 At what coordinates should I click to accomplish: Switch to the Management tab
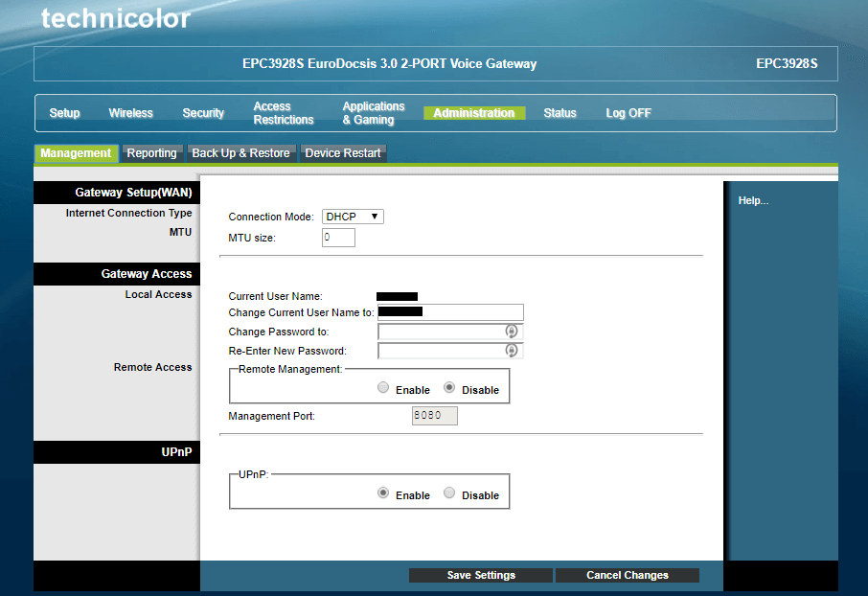(x=76, y=152)
